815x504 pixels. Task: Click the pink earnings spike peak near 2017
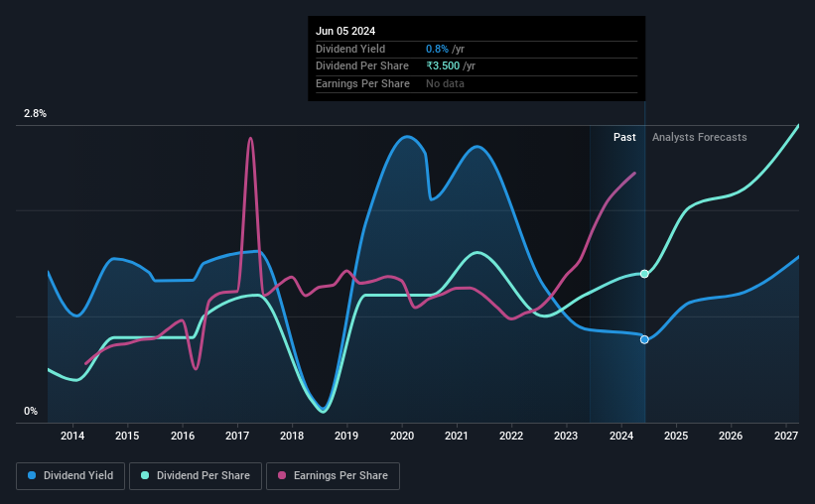click(x=250, y=139)
